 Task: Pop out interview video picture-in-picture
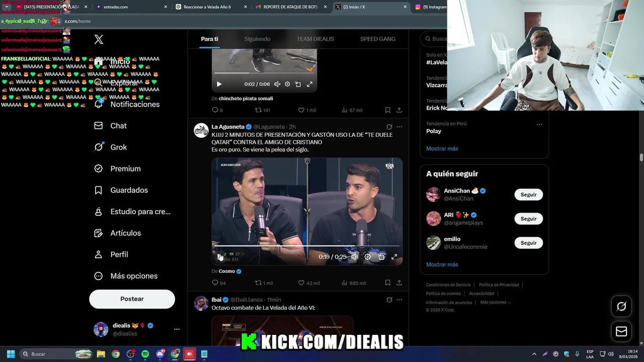click(381, 256)
